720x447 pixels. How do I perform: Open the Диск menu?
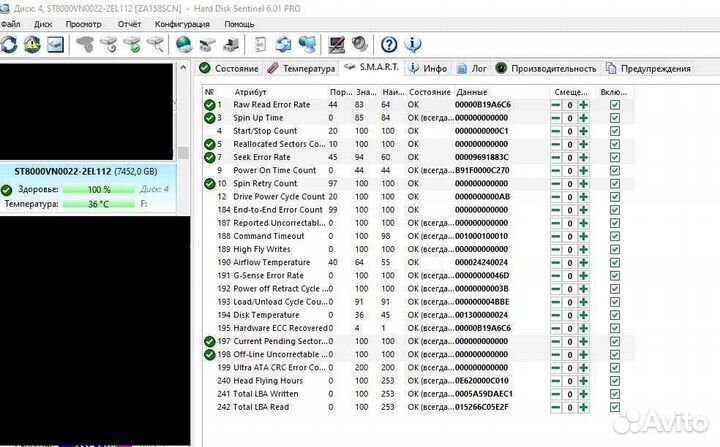click(x=43, y=24)
